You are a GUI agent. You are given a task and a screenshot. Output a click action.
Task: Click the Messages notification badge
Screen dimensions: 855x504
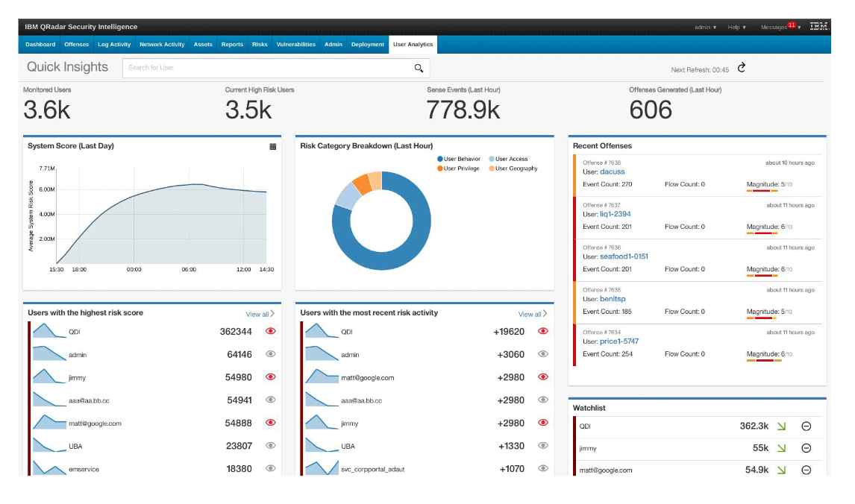point(791,25)
